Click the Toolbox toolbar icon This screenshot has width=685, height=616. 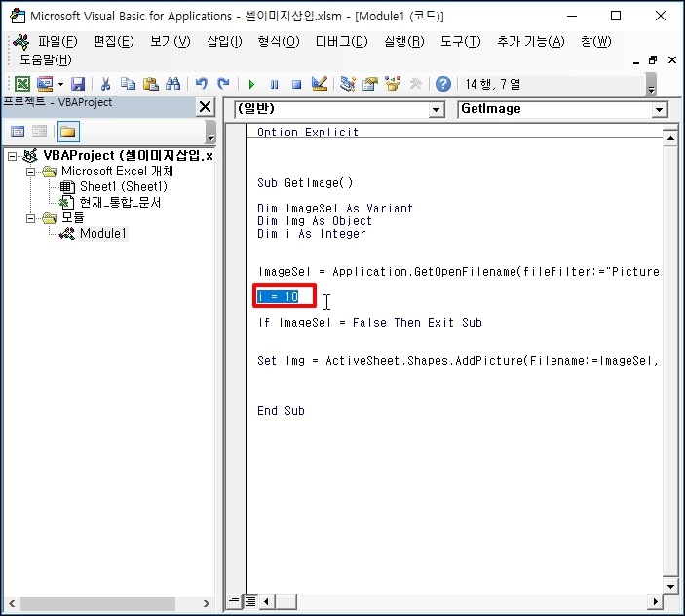[x=415, y=84]
